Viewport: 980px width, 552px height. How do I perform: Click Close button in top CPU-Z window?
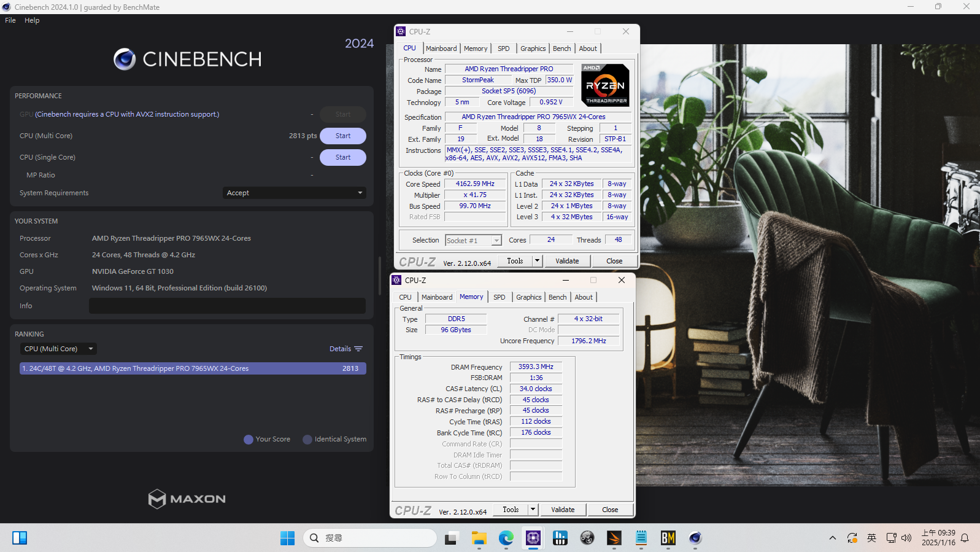[614, 261]
